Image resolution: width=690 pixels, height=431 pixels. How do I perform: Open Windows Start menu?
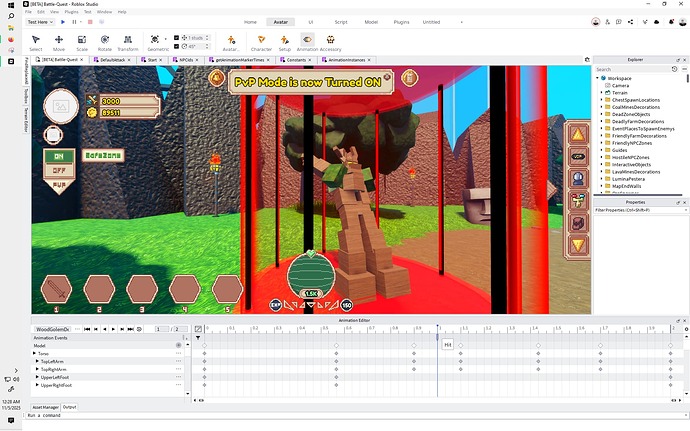[x=11, y=5]
